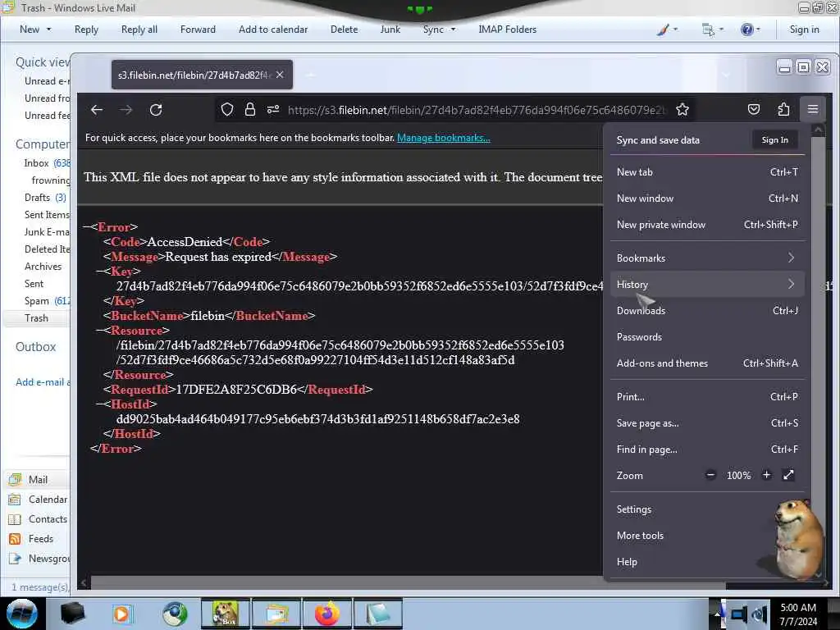Open the Pocket save icon
This screenshot has width=840, height=630.
[x=754, y=110]
